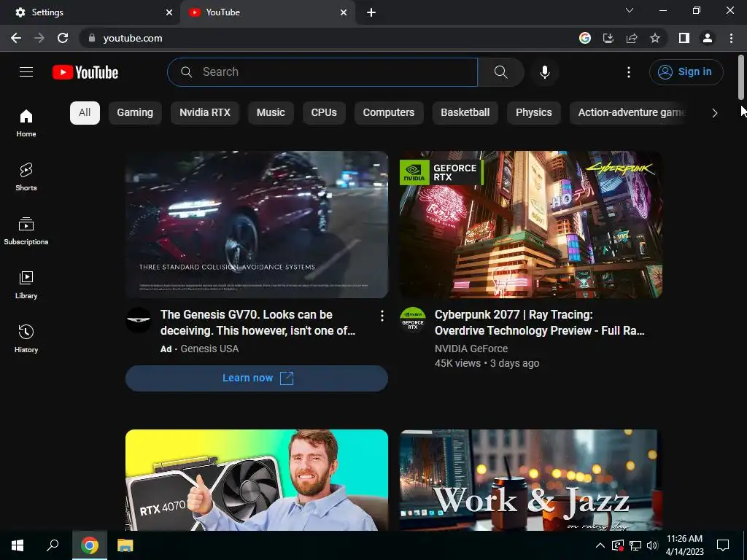Open the Genesis GV70 ad title
This screenshot has height=560, width=747.
click(x=258, y=322)
